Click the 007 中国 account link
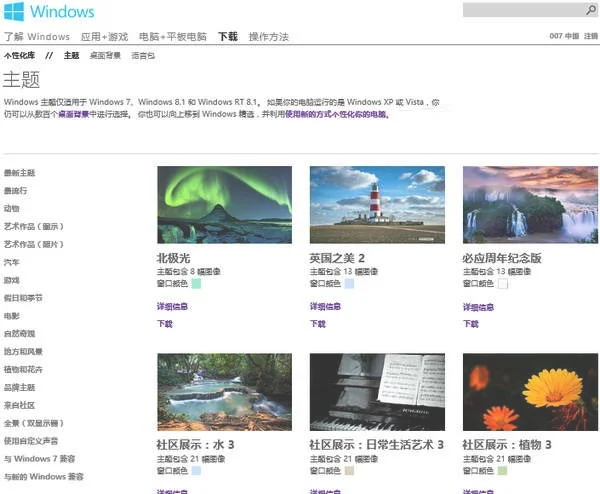 click(x=564, y=36)
